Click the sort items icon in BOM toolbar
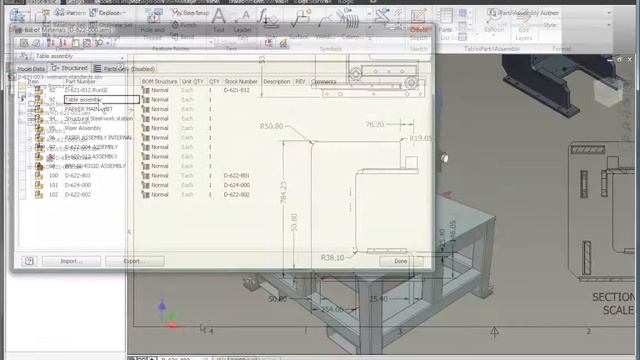 coord(51,43)
